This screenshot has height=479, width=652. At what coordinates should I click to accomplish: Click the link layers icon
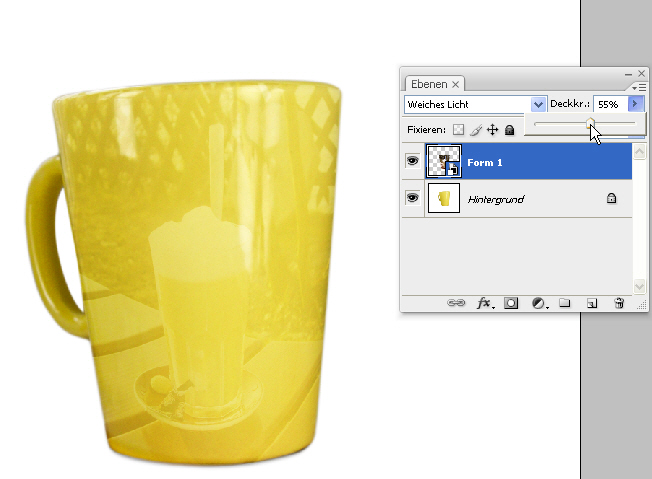456,303
